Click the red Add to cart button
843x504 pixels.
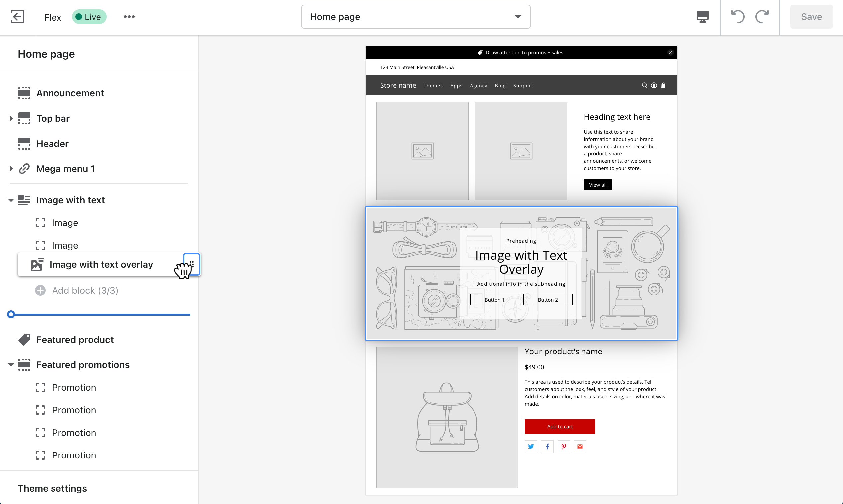(560, 426)
